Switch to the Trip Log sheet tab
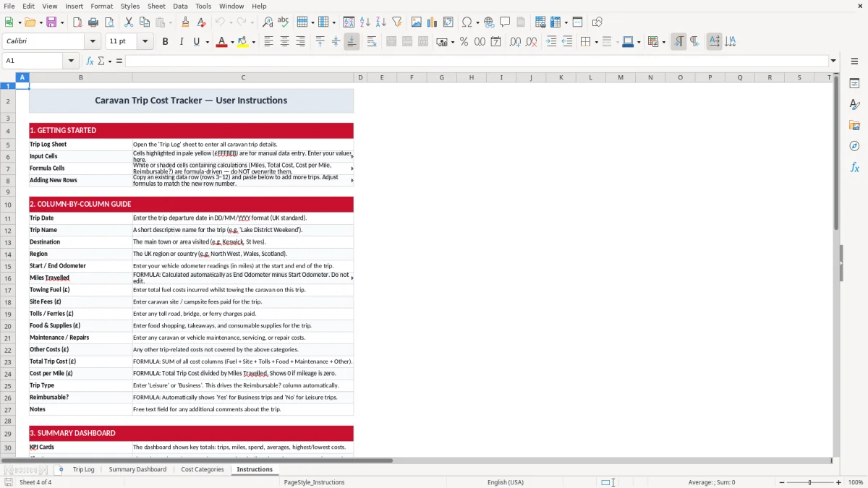Viewport: 868px width, 488px height. [84, 469]
